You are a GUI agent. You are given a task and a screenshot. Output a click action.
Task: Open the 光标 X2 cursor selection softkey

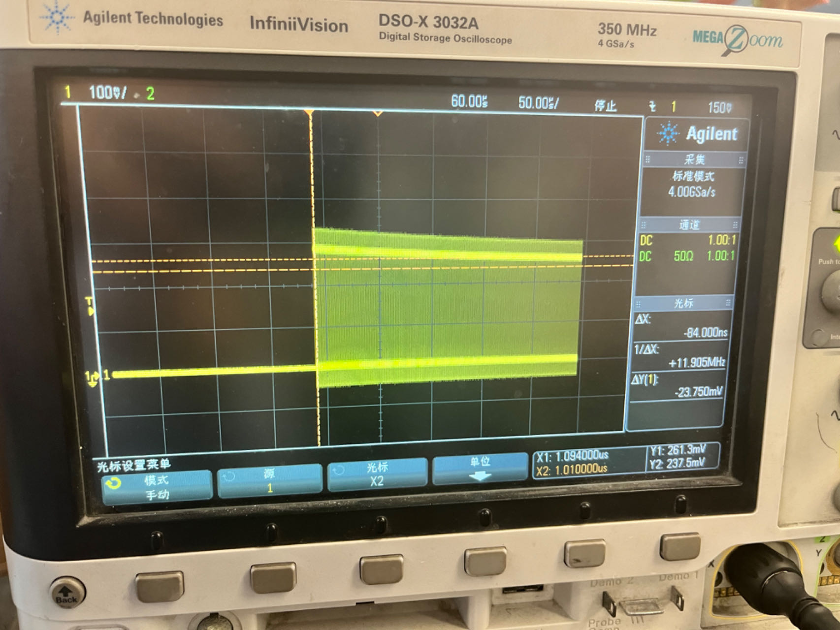377,474
